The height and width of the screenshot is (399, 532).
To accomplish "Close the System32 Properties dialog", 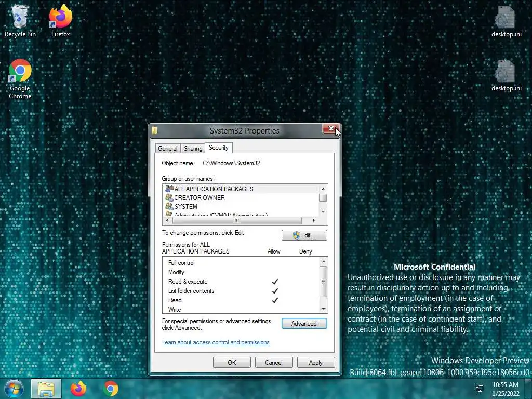I will coord(331,129).
